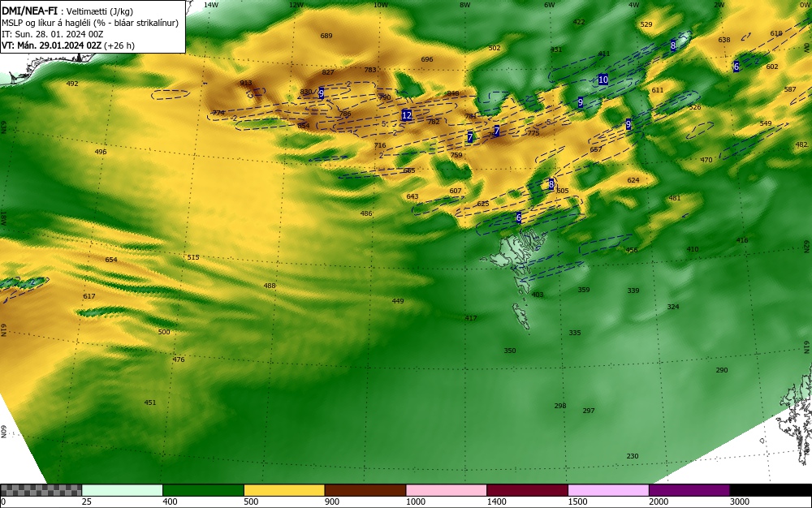812x508 pixels.
Task: Select the '10W' longitude label
Action: point(381,5)
